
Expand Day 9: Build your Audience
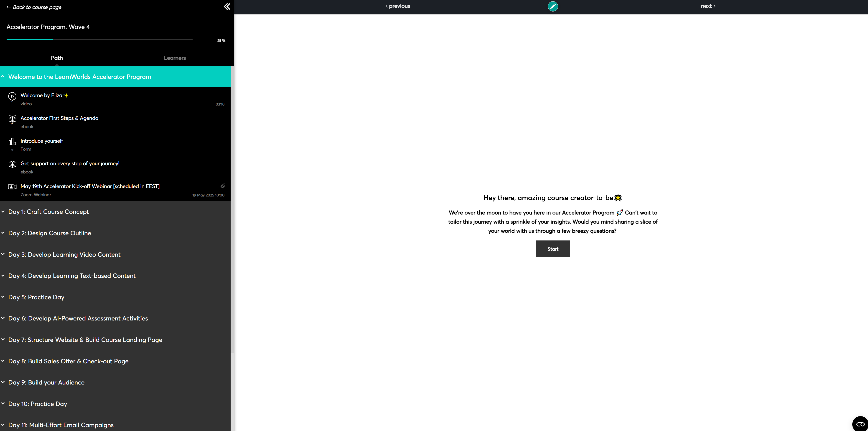click(x=46, y=382)
